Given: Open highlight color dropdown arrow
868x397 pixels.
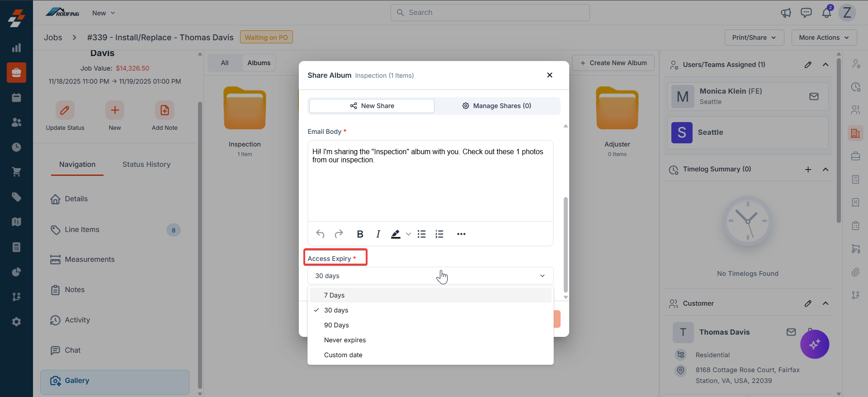Looking at the screenshot, I should (x=408, y=234).
